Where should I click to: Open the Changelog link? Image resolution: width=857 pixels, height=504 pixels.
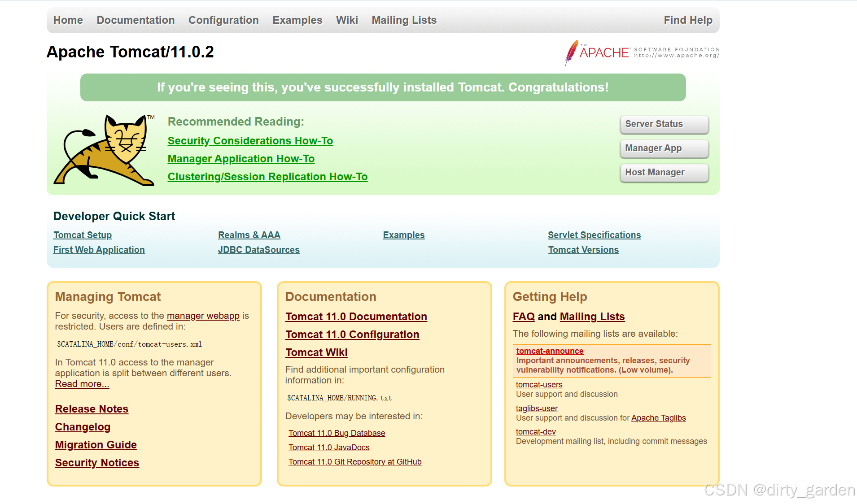(83, 427)
